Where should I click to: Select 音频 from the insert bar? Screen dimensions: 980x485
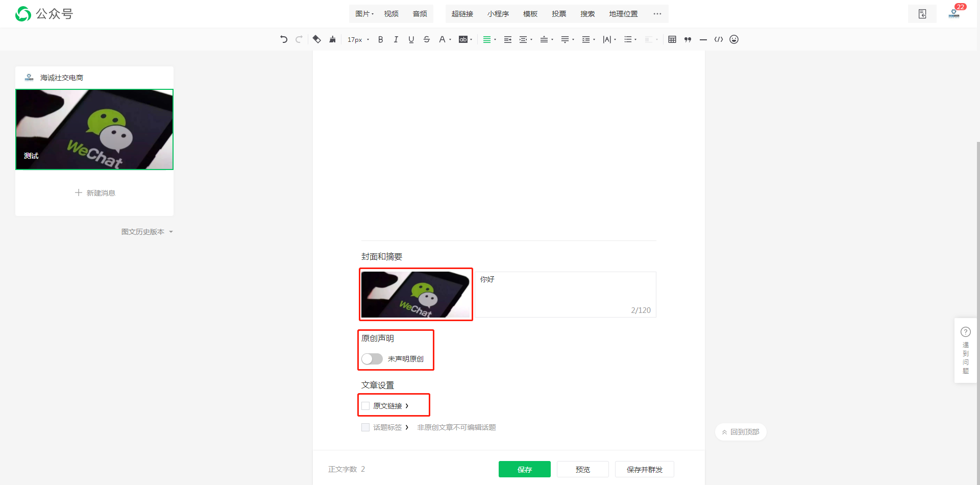tap(420, 14)
